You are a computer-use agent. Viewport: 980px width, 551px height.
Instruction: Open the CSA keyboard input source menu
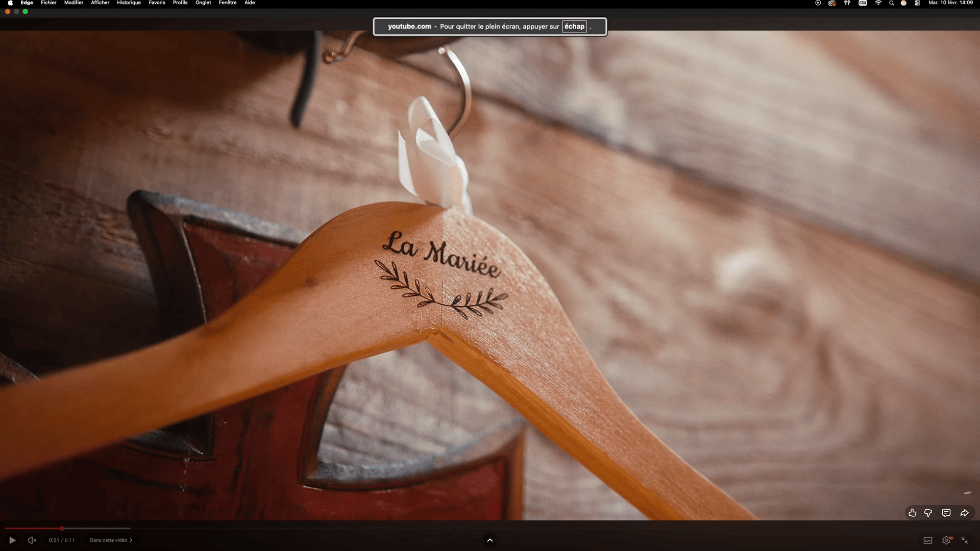point(863,3)
